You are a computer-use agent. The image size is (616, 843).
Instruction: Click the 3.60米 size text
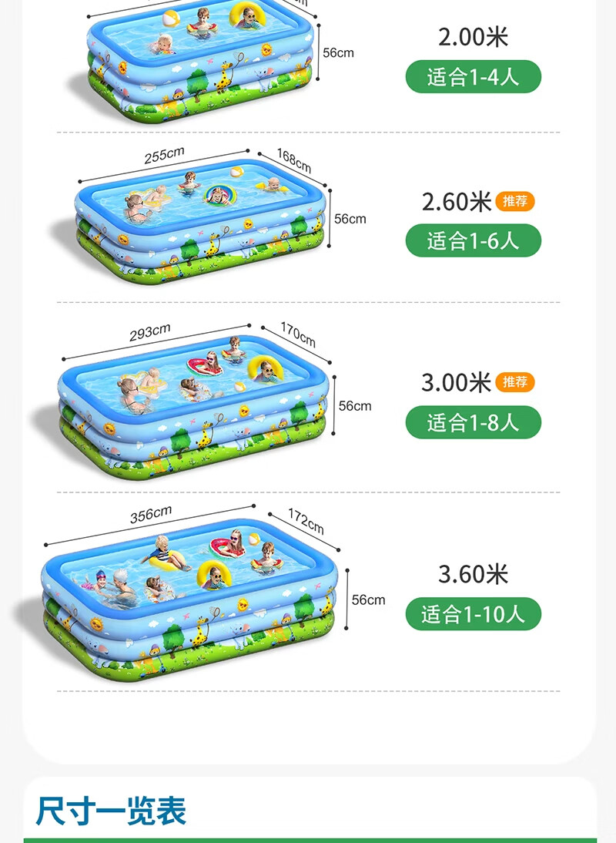(474, 574)
